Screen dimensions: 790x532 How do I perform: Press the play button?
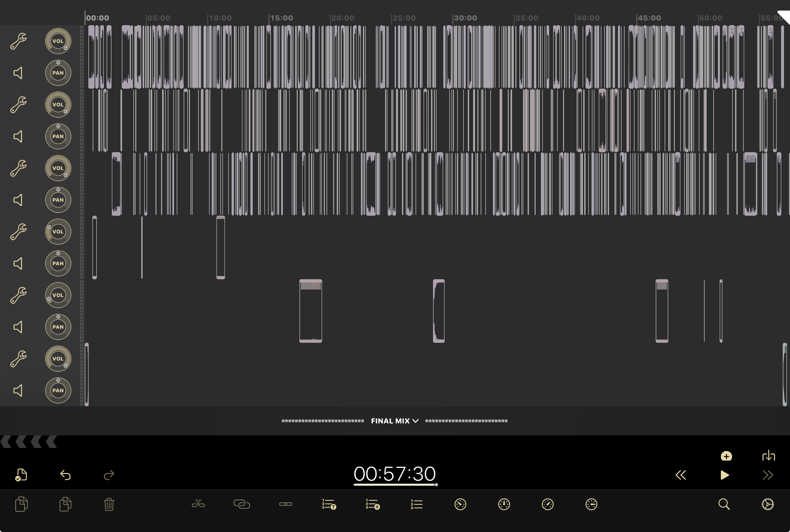[725, 474]
